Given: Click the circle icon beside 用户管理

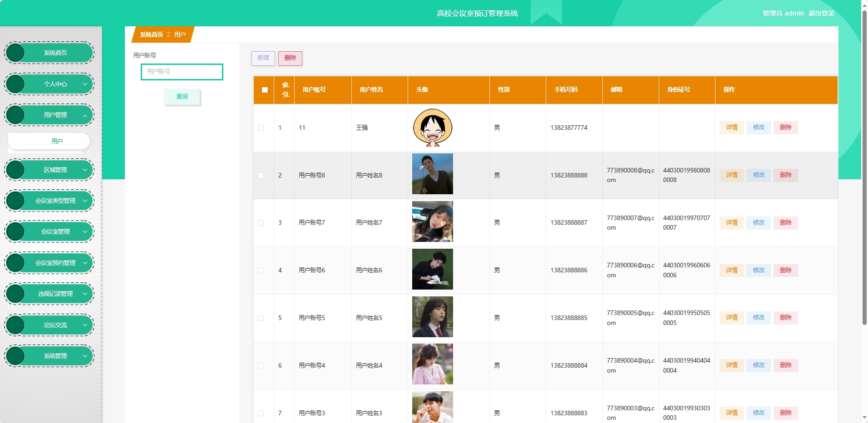Looking at the screenshot, I should (x=15, y=115).
